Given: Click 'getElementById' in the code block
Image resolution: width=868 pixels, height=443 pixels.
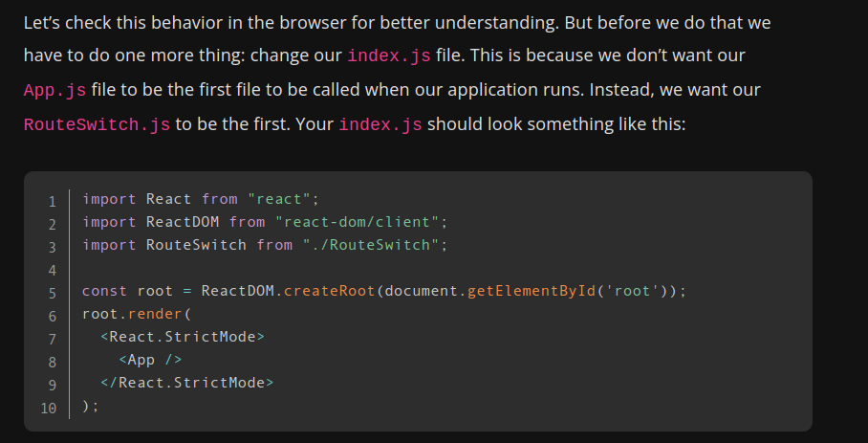Looking at the screenshot, I should [x=532, y=291].
